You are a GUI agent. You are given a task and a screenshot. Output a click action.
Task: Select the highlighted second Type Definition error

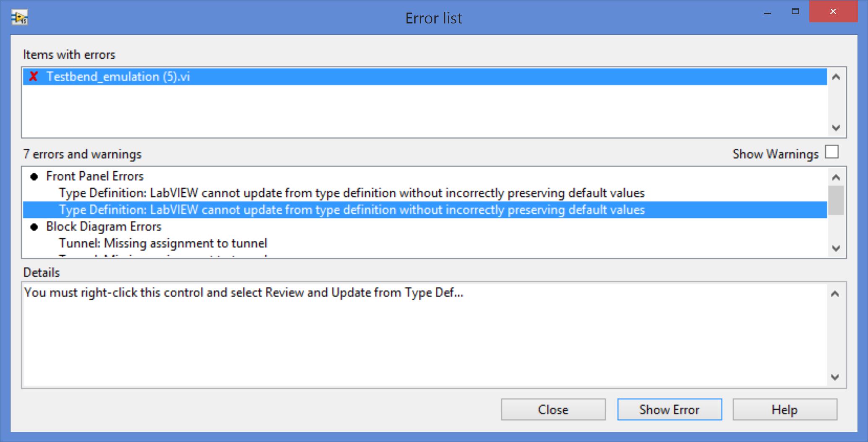pos(351,210)
